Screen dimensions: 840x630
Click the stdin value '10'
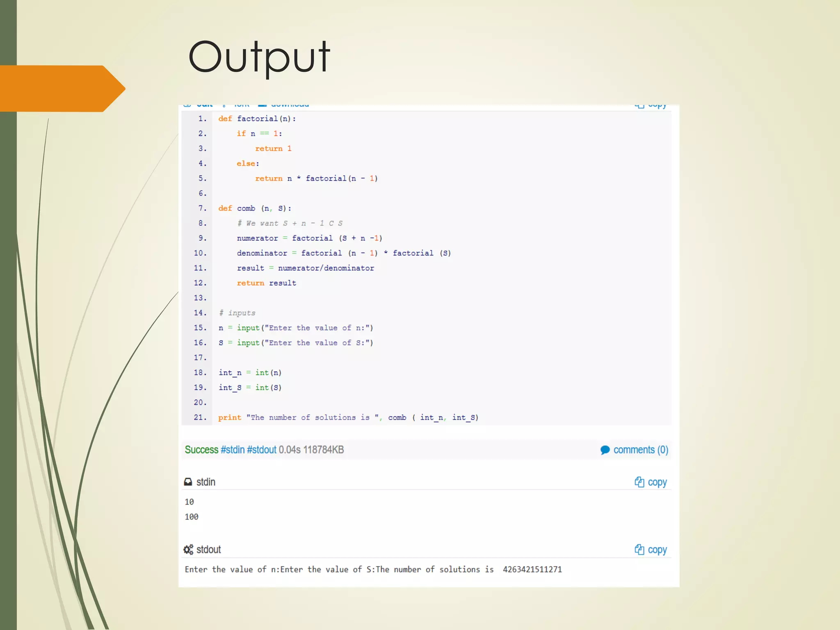pos(189,502)
